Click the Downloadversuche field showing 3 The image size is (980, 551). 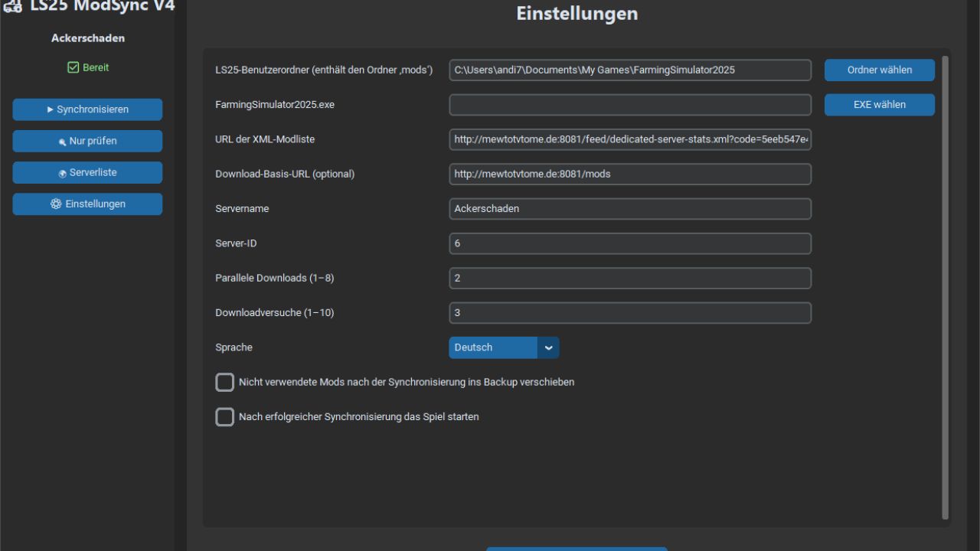630,313
